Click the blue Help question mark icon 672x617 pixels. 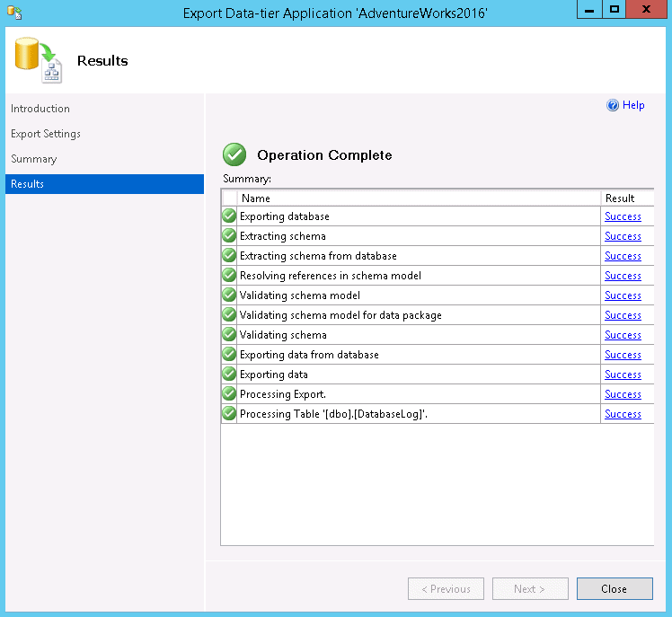613,105
